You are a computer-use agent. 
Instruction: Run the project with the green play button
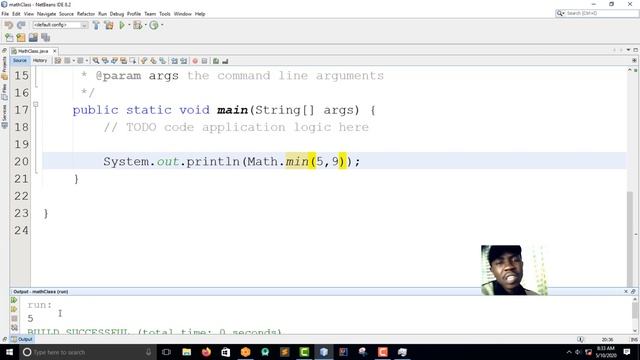coord(122,25)
